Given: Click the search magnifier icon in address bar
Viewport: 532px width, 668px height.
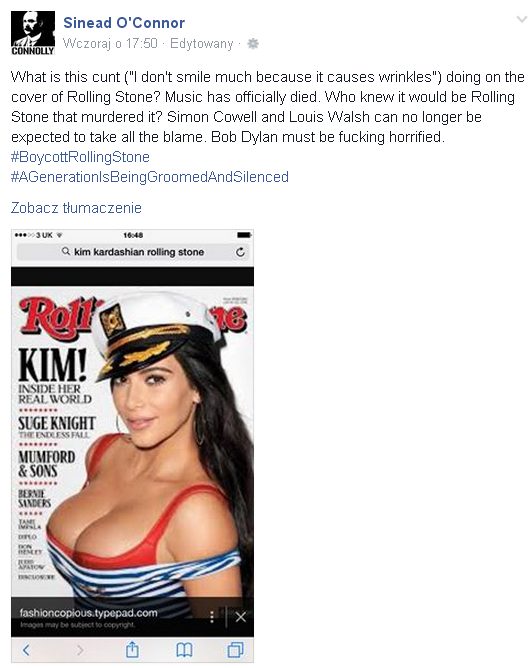Looking at the screenshot, I should tap(66, 251).
